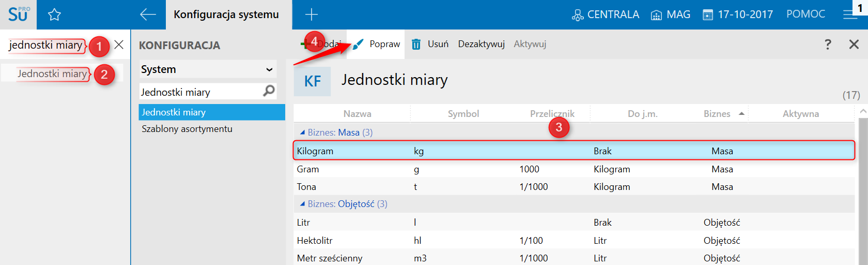Open help question mark icon

pyautogui.click(x=828, y=45)
